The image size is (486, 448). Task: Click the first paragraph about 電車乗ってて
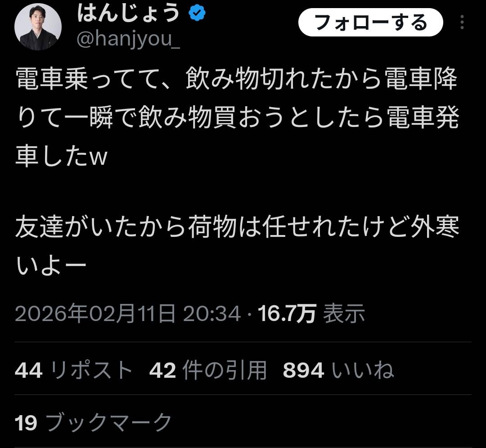click(x=237, y=117)
